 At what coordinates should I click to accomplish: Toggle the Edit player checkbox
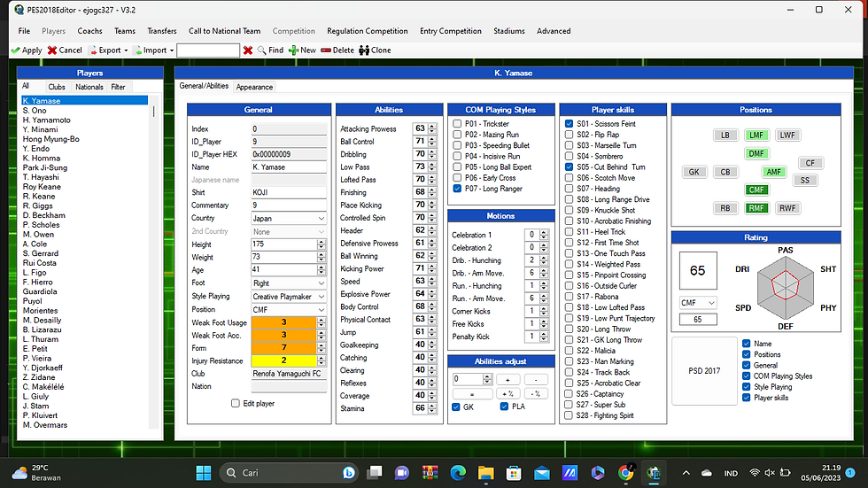(x=236, y=403)
